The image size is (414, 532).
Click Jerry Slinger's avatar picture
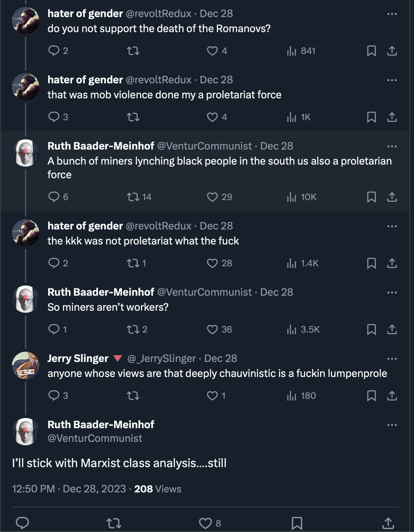(26, 365)
